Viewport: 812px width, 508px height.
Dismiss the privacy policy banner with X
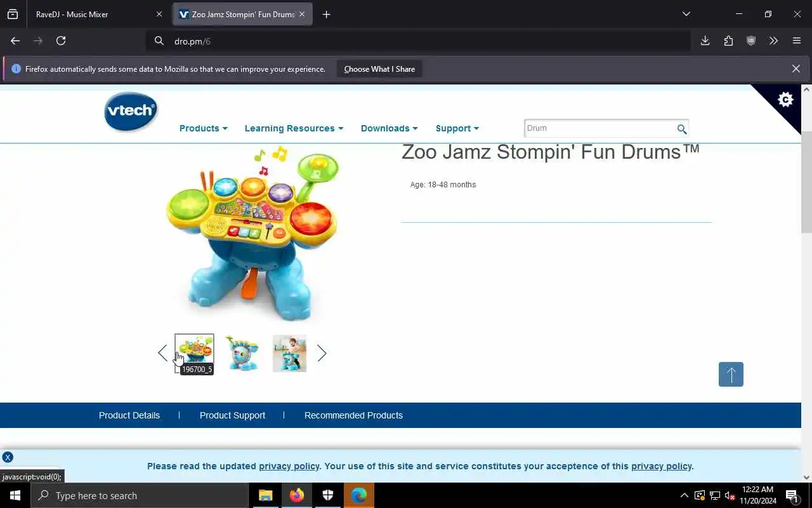pyautogui.click(x=8, y=457)
